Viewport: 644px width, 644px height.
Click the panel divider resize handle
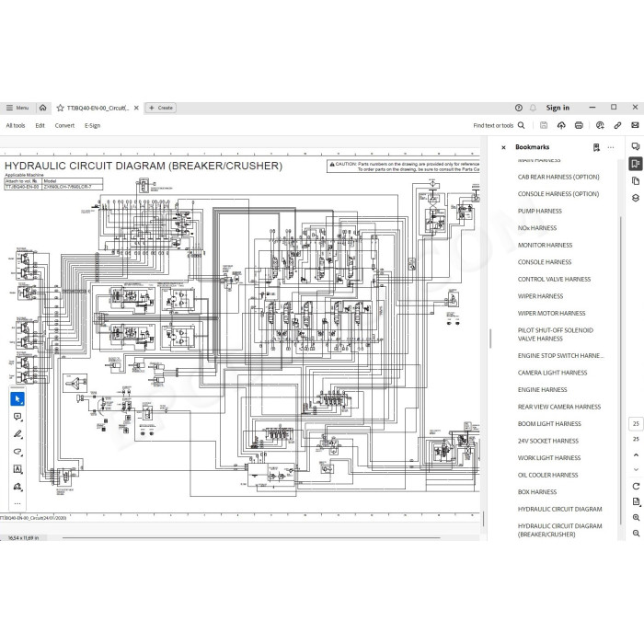point(490,339)
